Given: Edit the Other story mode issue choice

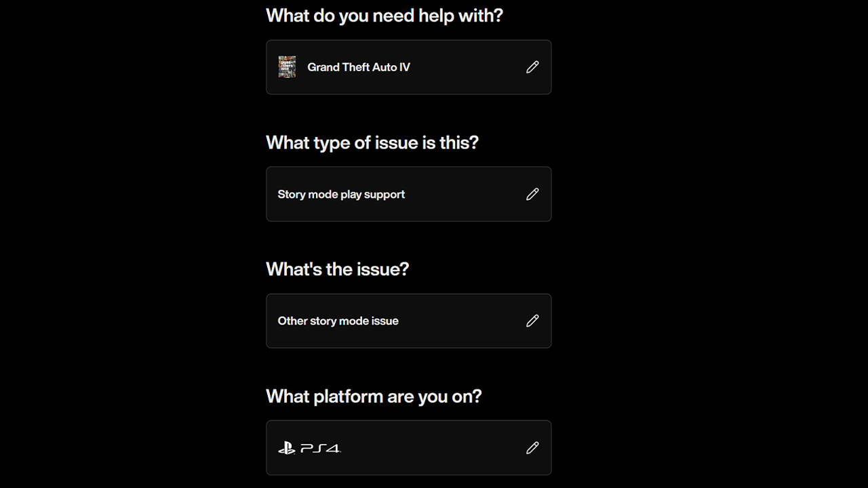Looking at the screenshot, I should 532,321.
